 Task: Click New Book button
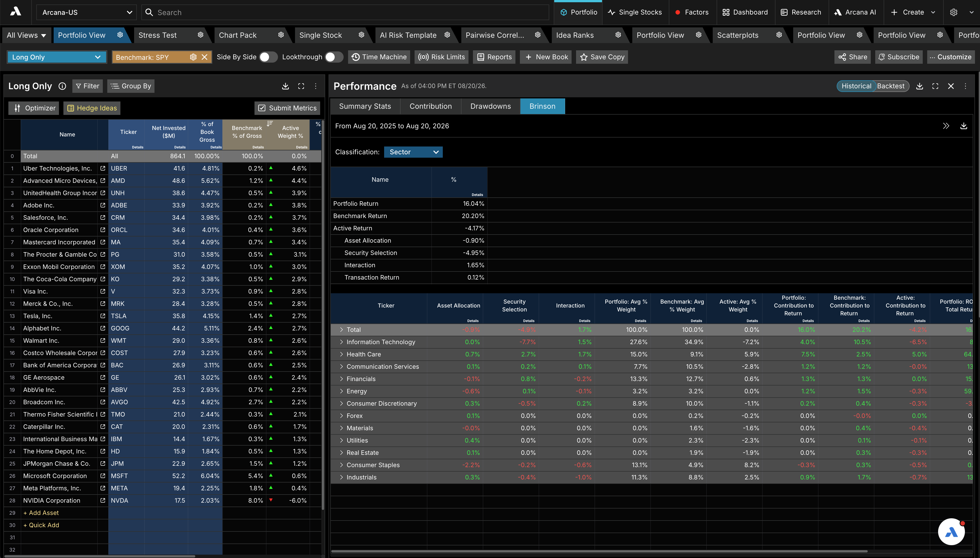[546, 57]
